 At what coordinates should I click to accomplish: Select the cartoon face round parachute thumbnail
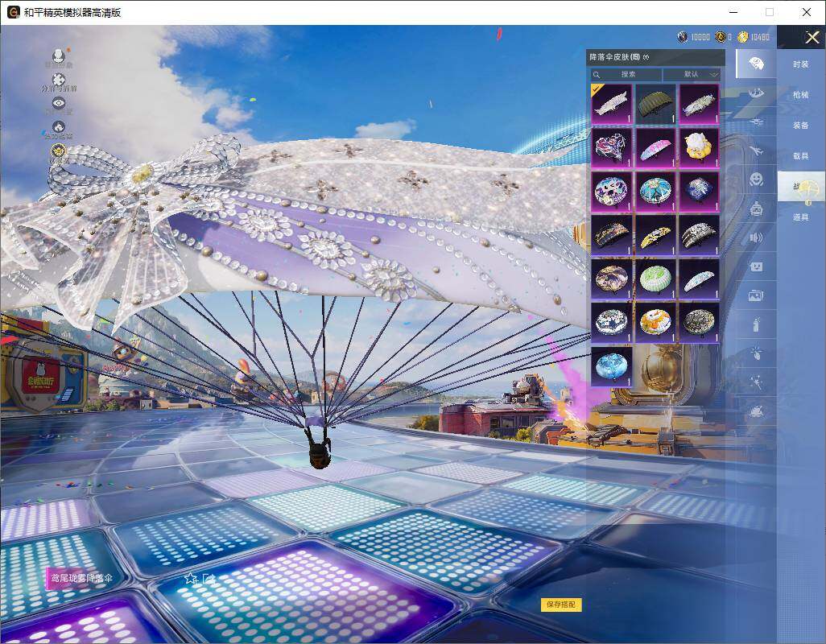click(611, 191)
